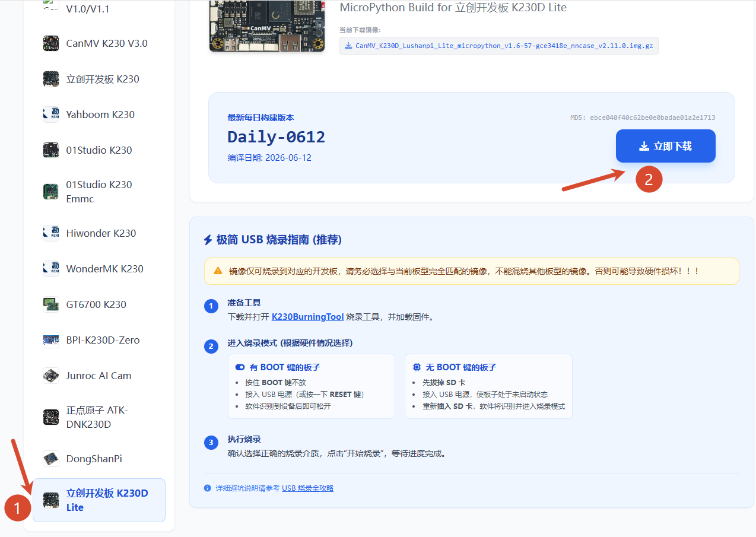
Task: Click 正点原子 ATK-DNK230D board icon
Action: coord(51,417)
